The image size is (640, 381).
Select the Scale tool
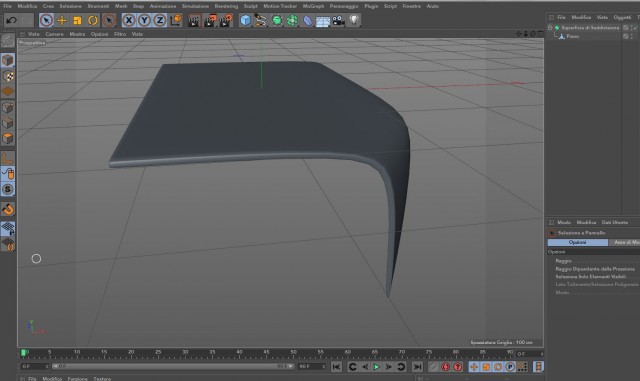tap(78, 20)
